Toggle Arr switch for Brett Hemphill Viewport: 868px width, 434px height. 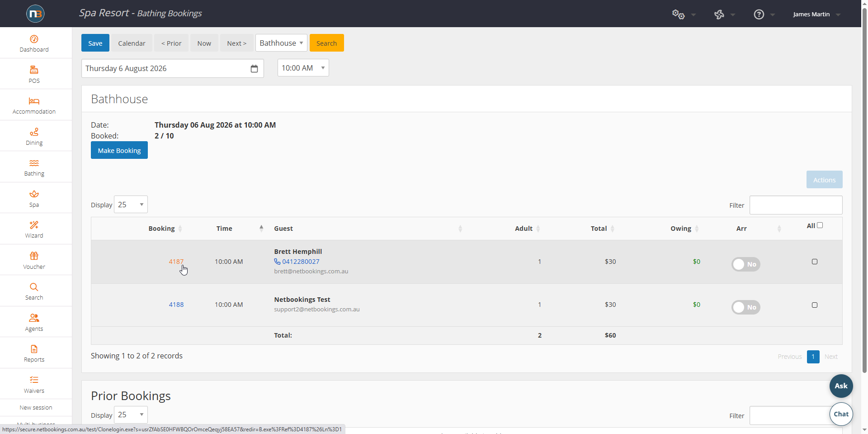point(746,264)
